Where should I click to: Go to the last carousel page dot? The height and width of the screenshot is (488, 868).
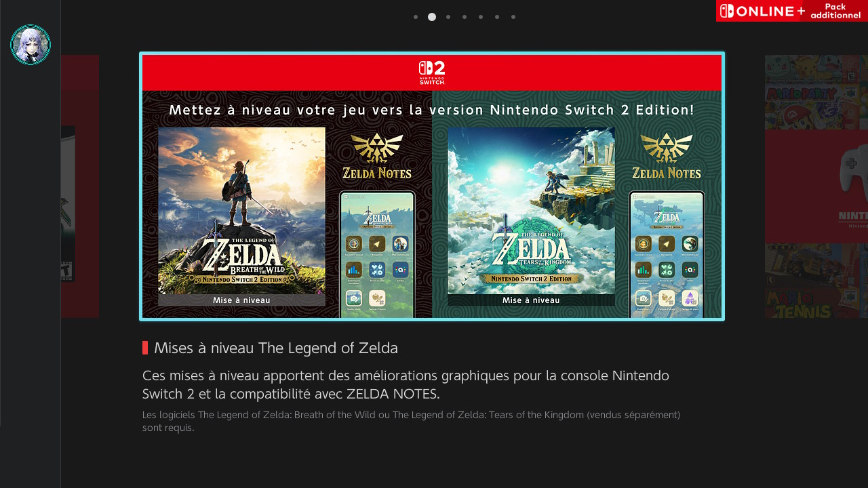click(x=513, y=17)
